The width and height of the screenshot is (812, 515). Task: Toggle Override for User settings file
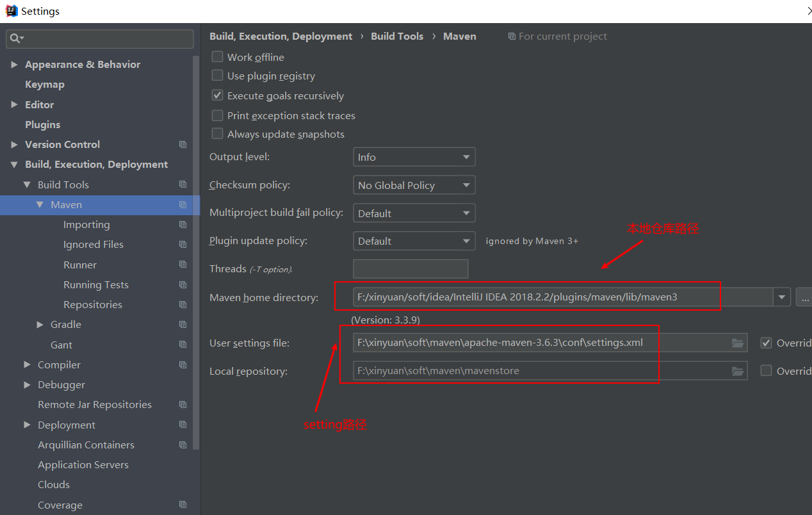point(766,343)
